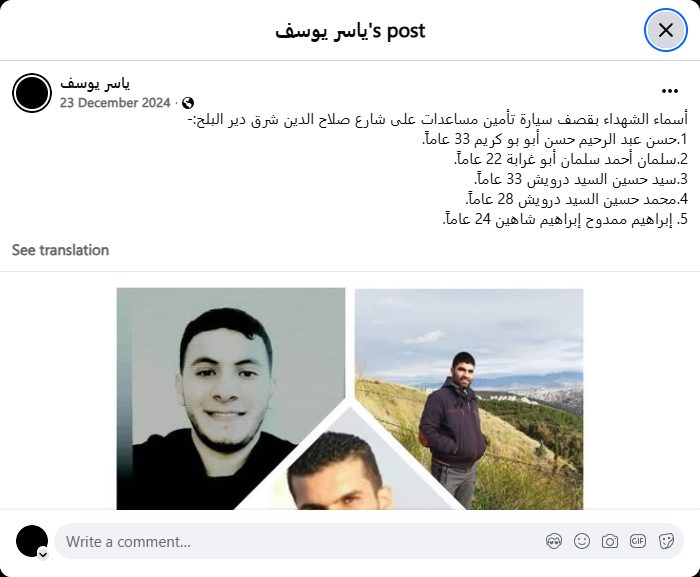Click your own avatar beside comment box
The image size is (700, 577).
click(x=32, y=541)
